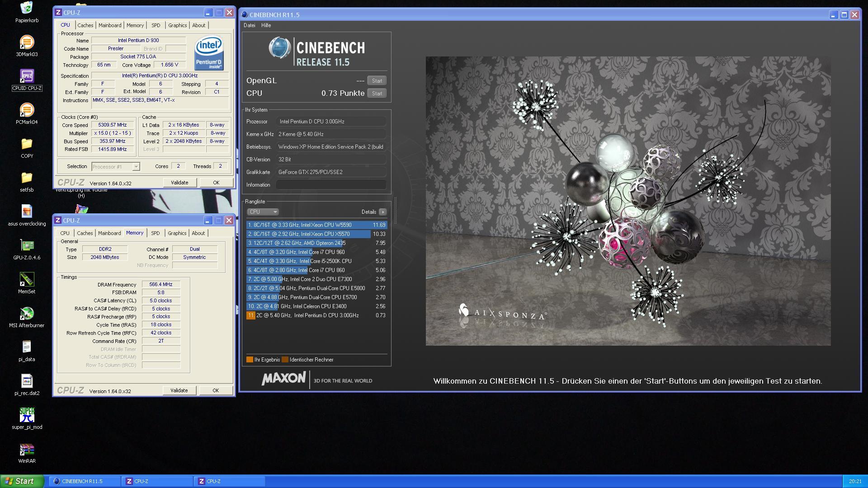
Task: Open the SPD tab in top CPU-Z window
Action: click(156, 25)
